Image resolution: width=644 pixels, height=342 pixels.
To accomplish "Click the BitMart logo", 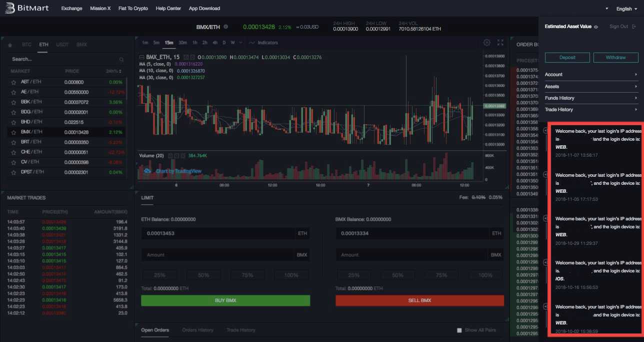I will coord(26,8).
